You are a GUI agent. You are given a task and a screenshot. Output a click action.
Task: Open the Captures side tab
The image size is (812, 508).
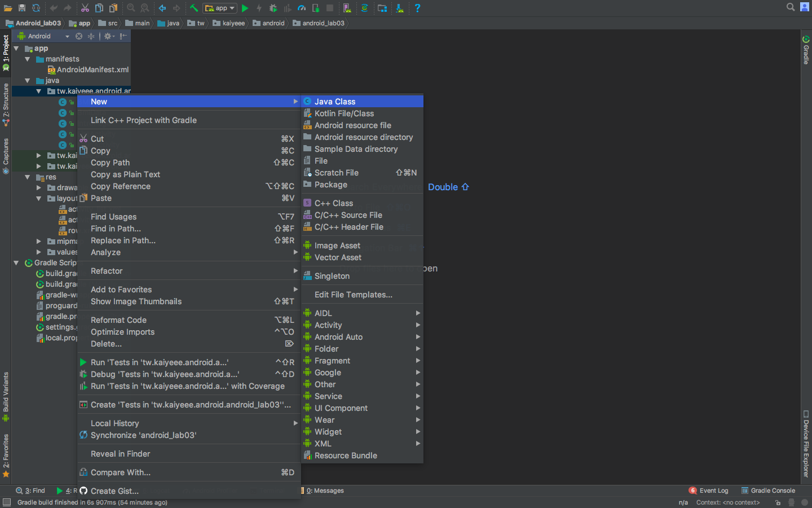(6, 156)
